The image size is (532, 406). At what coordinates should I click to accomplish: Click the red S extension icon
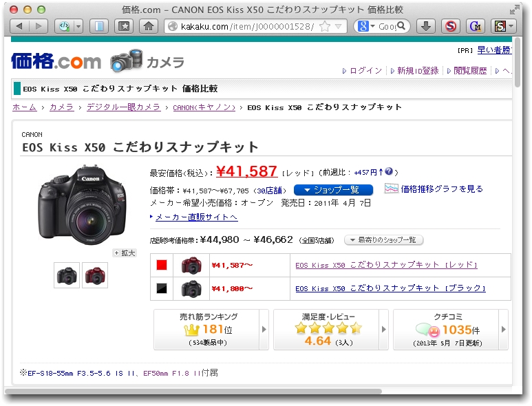click(450, 26)
